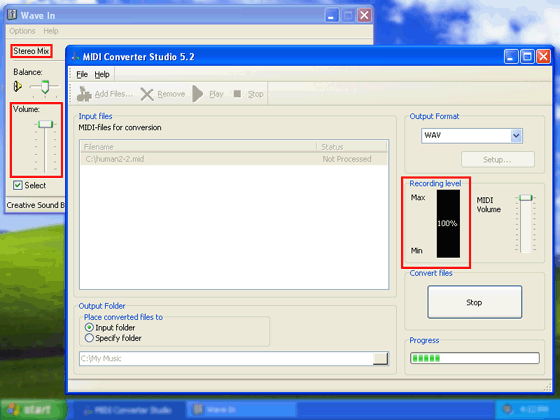Expand the WAV output format dropdown
The width and height of the screenshot is (560, 420).
516,136
